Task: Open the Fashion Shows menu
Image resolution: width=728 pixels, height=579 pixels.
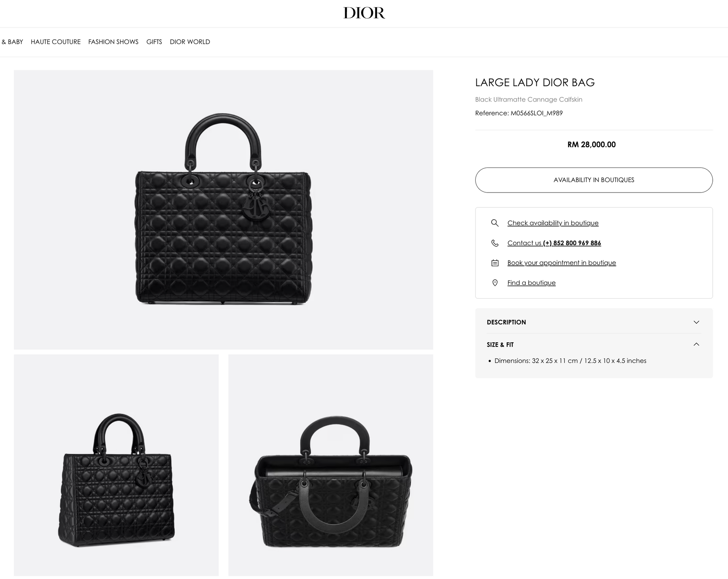Action: pos(113,42)
